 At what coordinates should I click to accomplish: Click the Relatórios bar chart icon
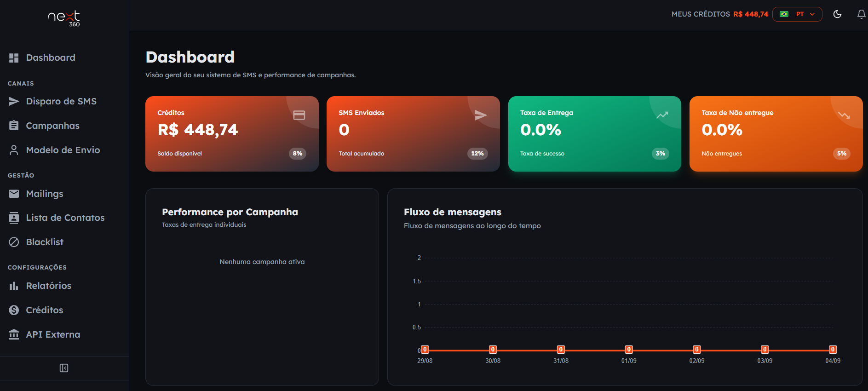[x=14, y=286]
